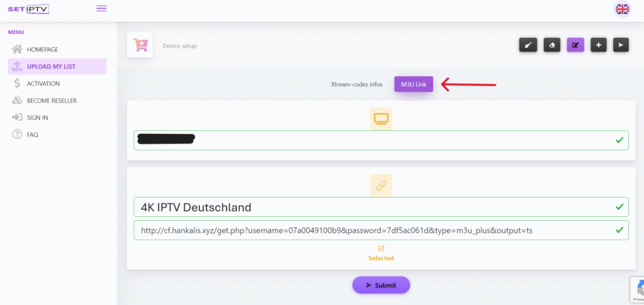
Task: Click the Sign In link
Action: pos(37,118)
